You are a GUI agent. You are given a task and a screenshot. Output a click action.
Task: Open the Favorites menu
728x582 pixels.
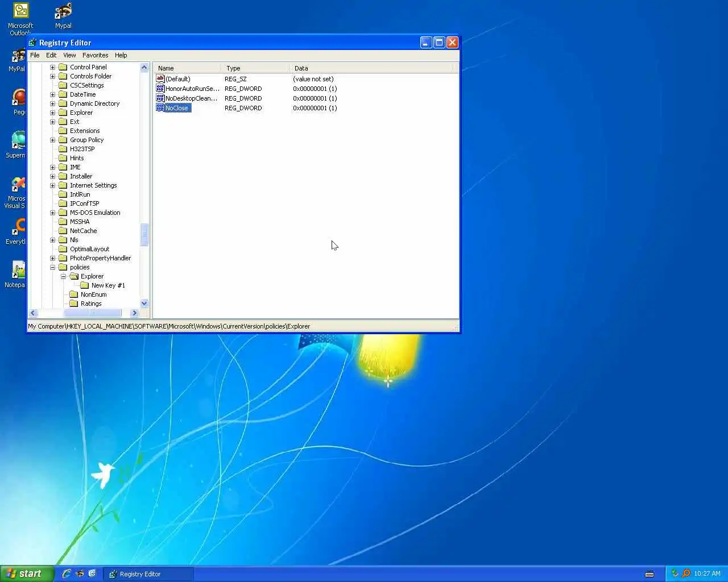pyautogui.click(x=95, y=55)
